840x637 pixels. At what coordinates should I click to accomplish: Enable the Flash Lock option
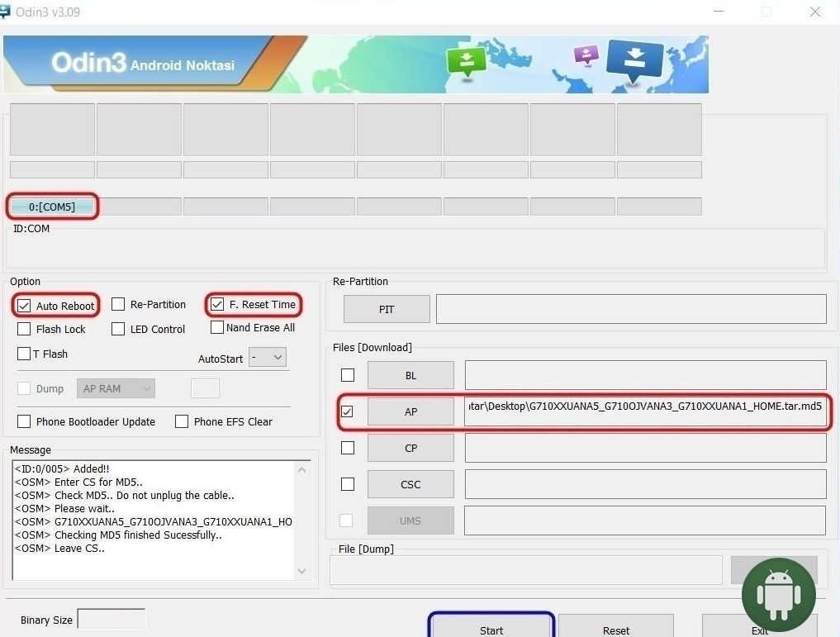(24, 329)
